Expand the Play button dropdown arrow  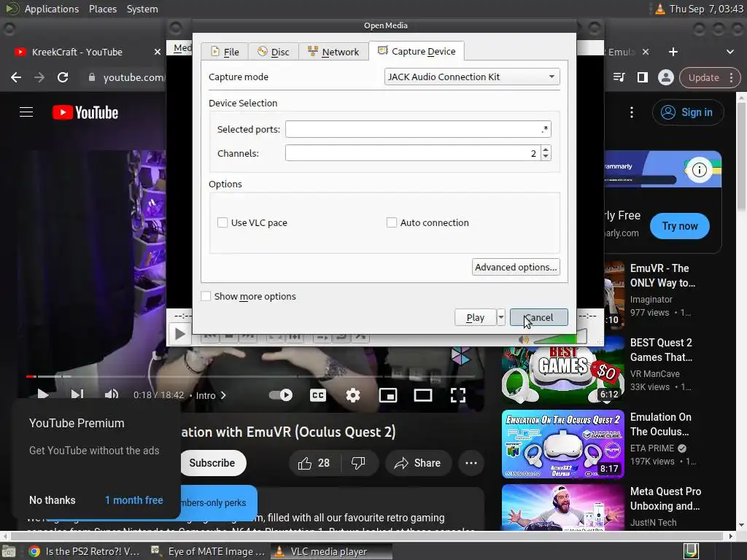(500, 317)
